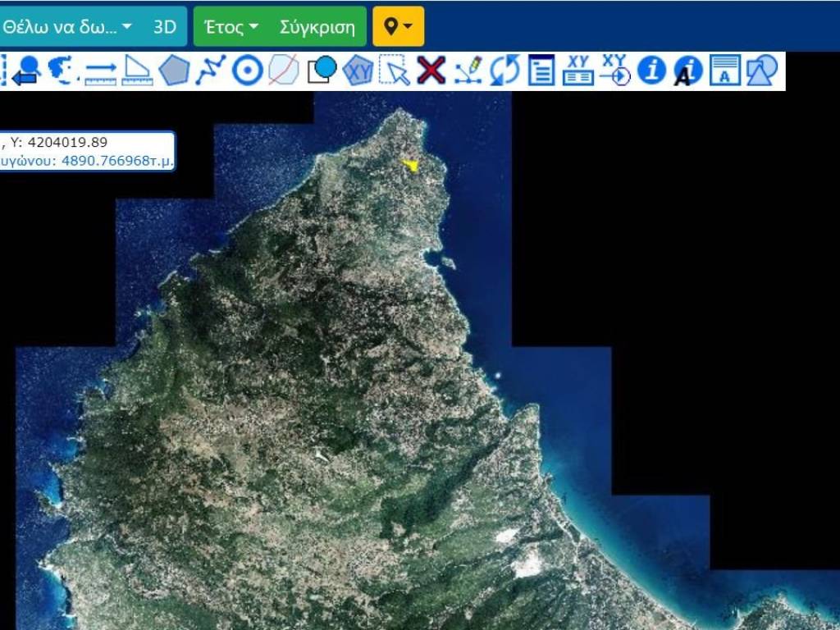840x630 pixels.
Task: Click the red X delete tool
Action: [431, 71]
